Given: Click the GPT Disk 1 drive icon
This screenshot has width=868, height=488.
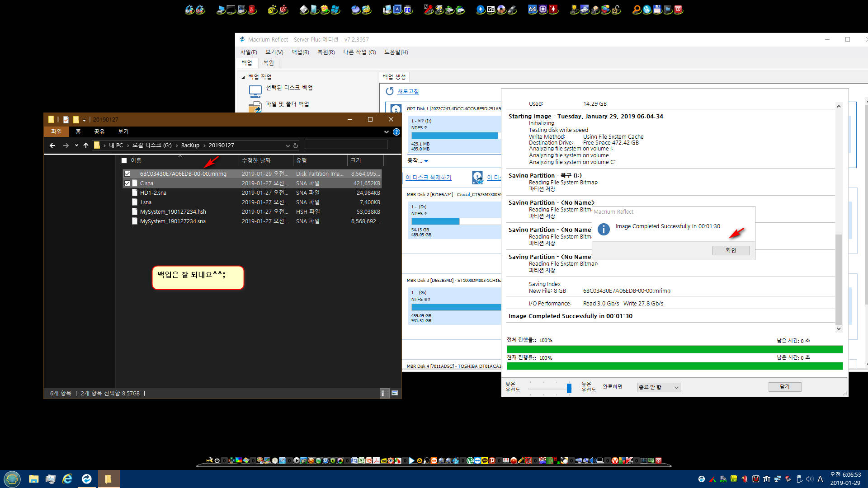Looking at the screenshot, I should pos(396,109).
